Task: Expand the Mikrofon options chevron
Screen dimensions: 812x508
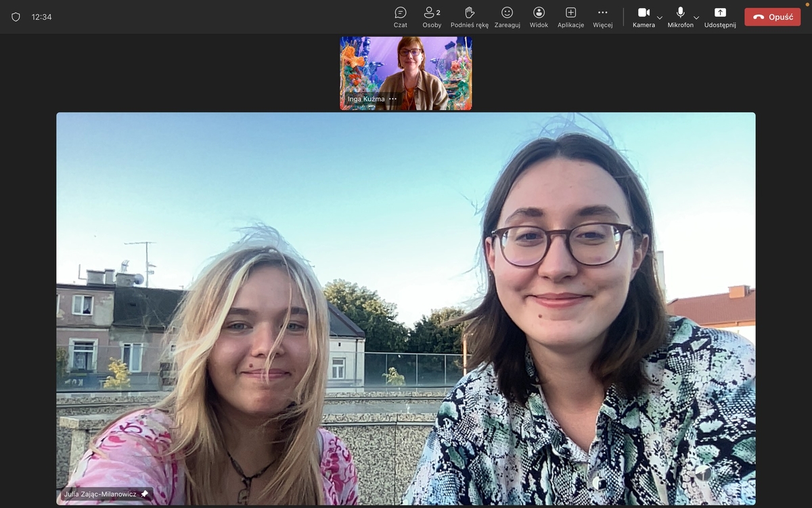Action: 696,18
